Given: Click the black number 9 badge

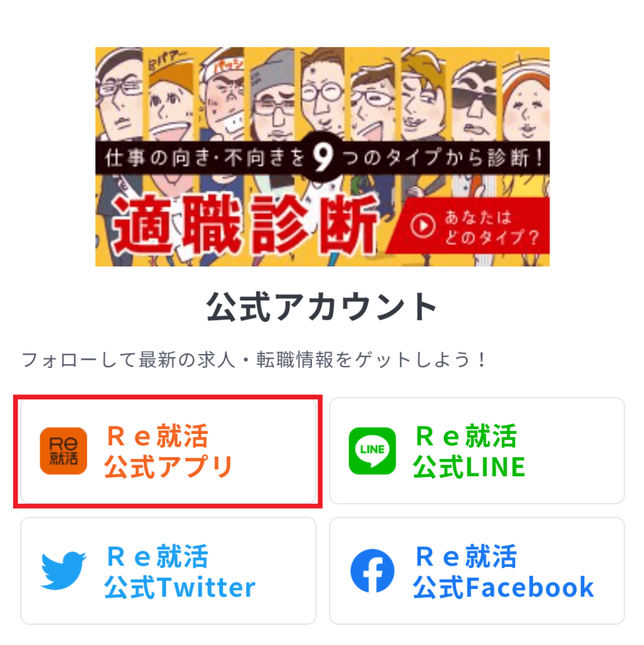Looking at the screenshot, I should [x=323, y=157].
